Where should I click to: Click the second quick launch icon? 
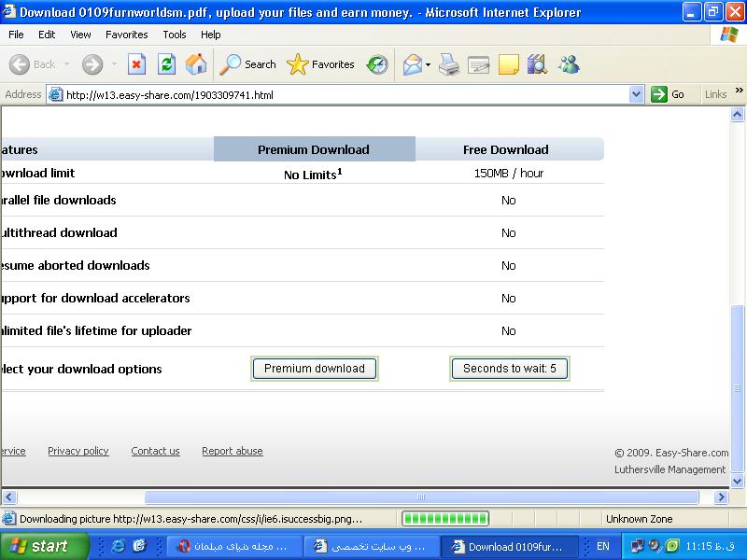pos(139,546)
